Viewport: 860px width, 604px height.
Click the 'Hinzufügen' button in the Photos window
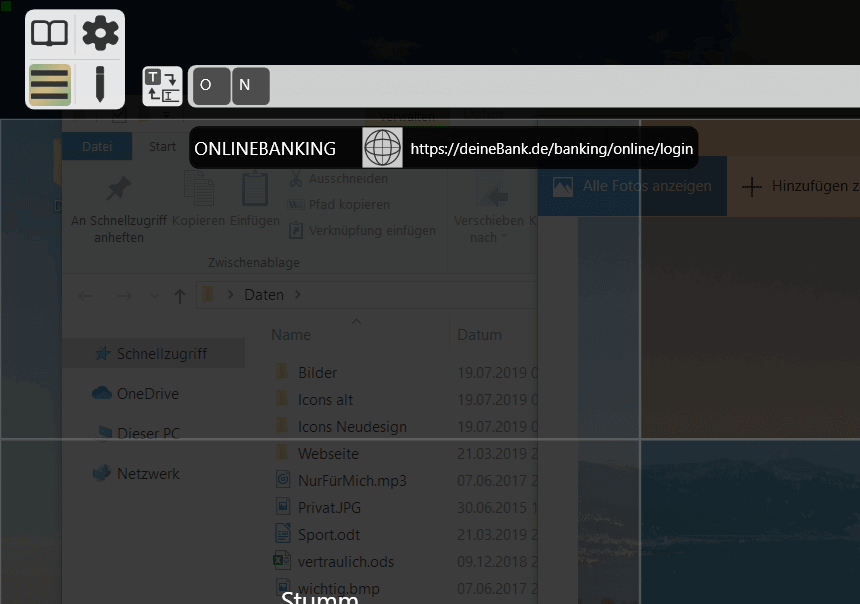(x=800, y=186)
